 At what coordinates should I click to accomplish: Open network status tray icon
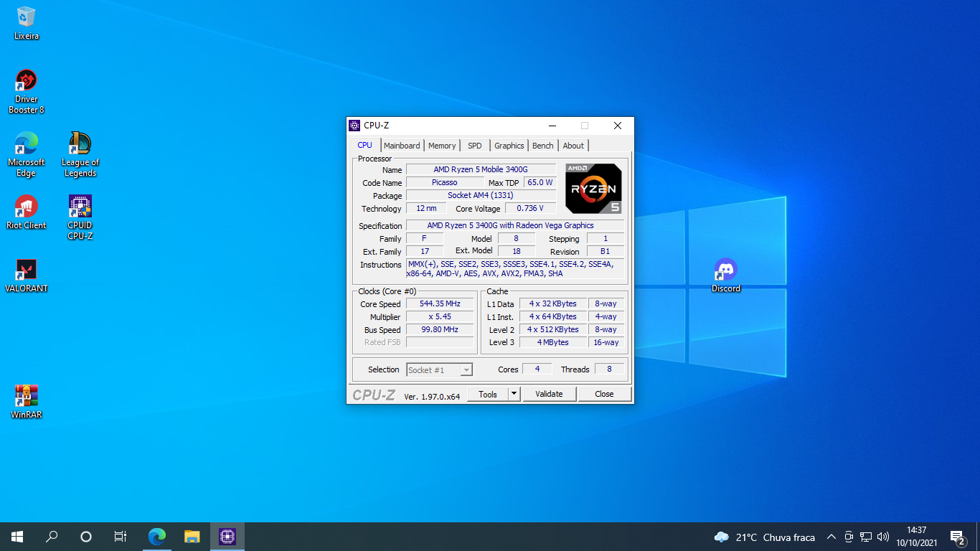click(x=866, y=537)
